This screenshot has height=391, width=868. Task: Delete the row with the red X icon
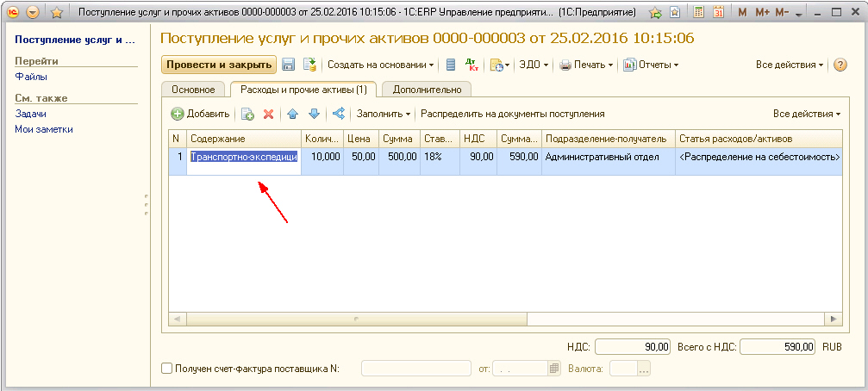[x=268, y=114]
